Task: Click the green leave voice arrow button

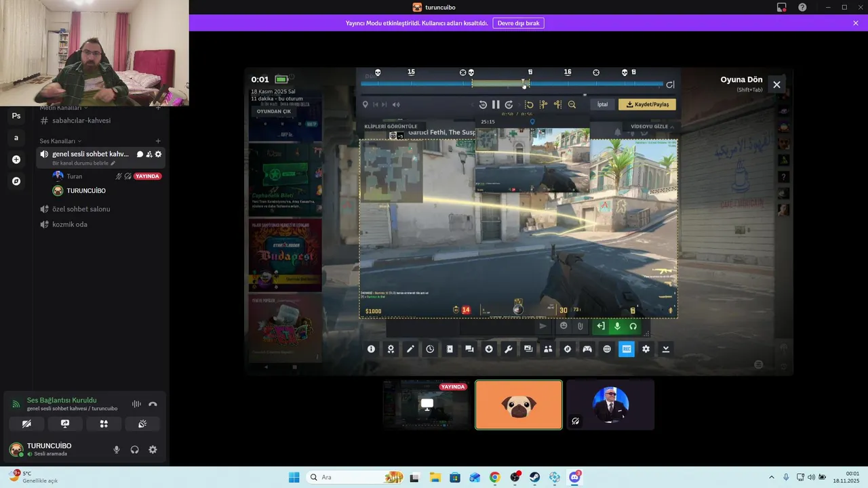Action: point(601,326)
